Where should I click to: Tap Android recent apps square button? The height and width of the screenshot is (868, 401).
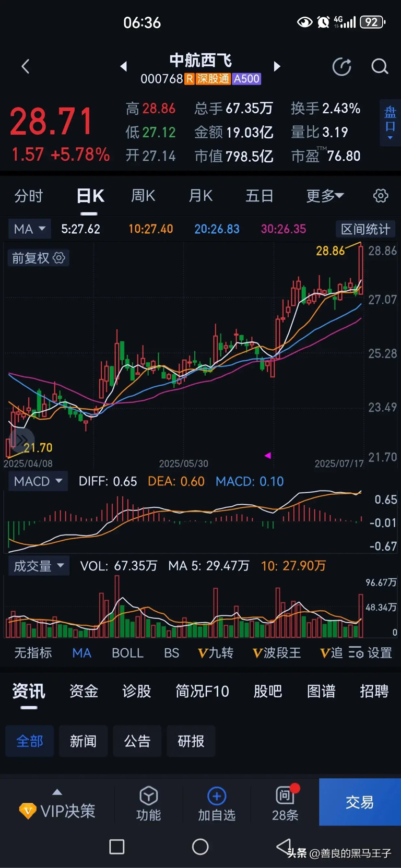[117, 847]
